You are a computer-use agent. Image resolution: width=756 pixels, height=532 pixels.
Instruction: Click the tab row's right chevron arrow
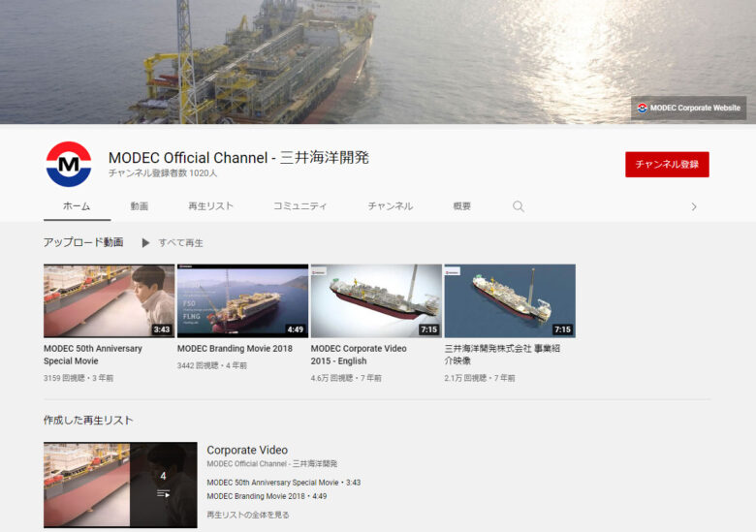click(x=694, y=206)
